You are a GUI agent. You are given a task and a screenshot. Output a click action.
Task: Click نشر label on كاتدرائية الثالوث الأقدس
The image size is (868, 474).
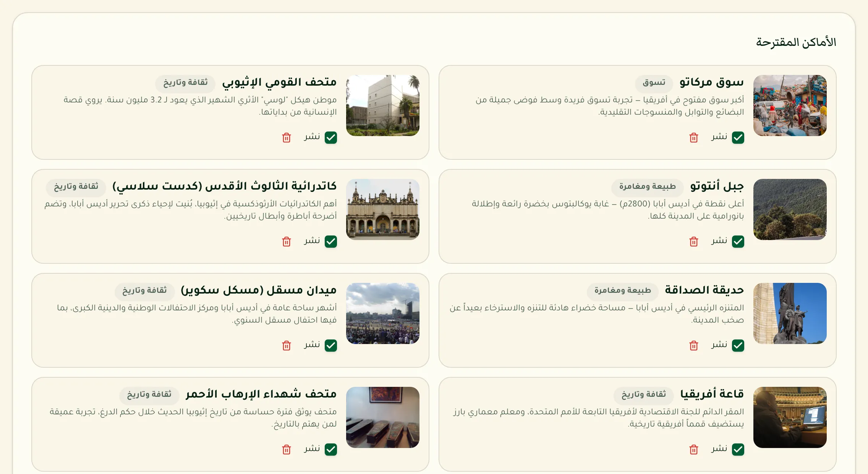pyautogui.click(x=312, y=241)
